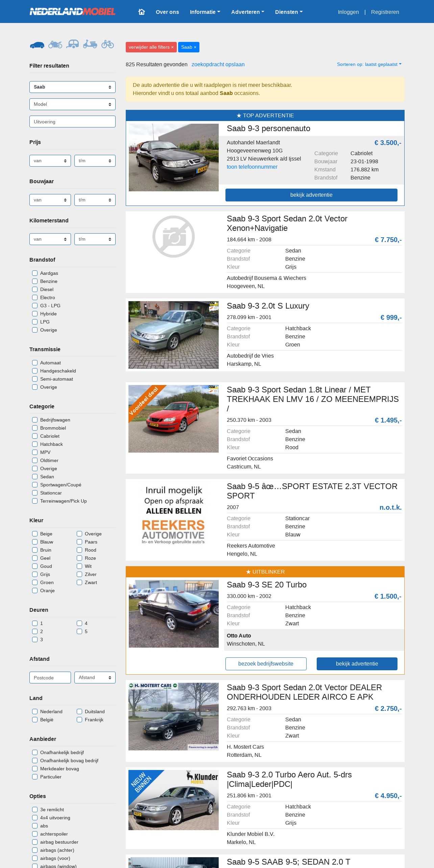Open 'Saab 9-3 2.0 Turbo Aero Aut. 5-drs' listing
Image resolution: width=434 pixels, height=868 pixels.
289,779
